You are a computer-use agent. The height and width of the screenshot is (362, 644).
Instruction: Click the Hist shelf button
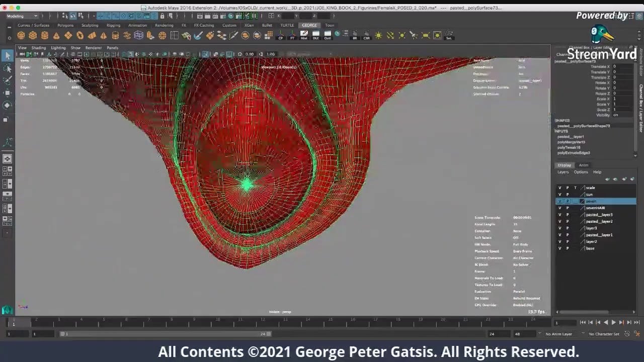(x=304, y=35)
